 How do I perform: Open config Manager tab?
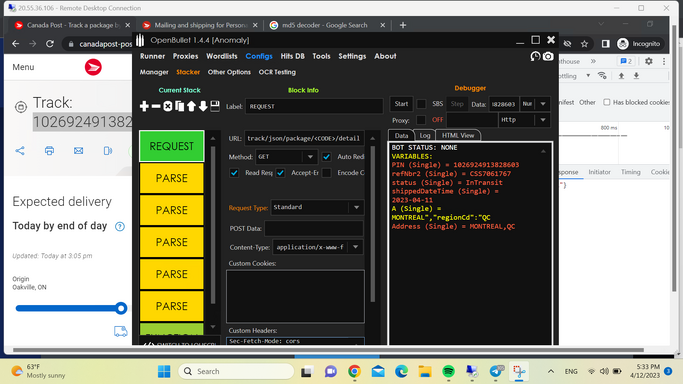pos(154,72)
